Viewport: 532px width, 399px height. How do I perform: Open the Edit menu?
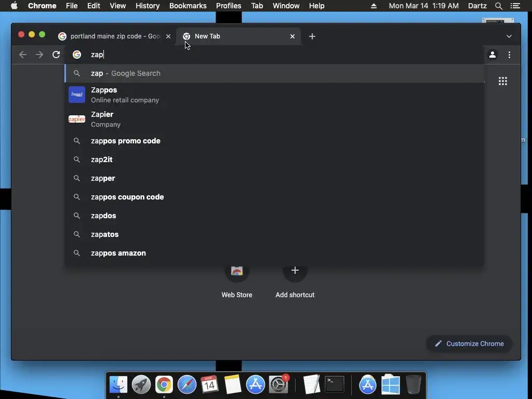pyautogui.click(x=94, y=6)
